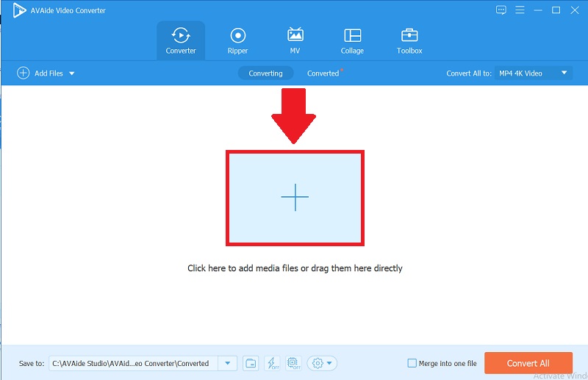588x380 pixels.
Task: Open the settings gear dropdown
Action: pos(322,363)
